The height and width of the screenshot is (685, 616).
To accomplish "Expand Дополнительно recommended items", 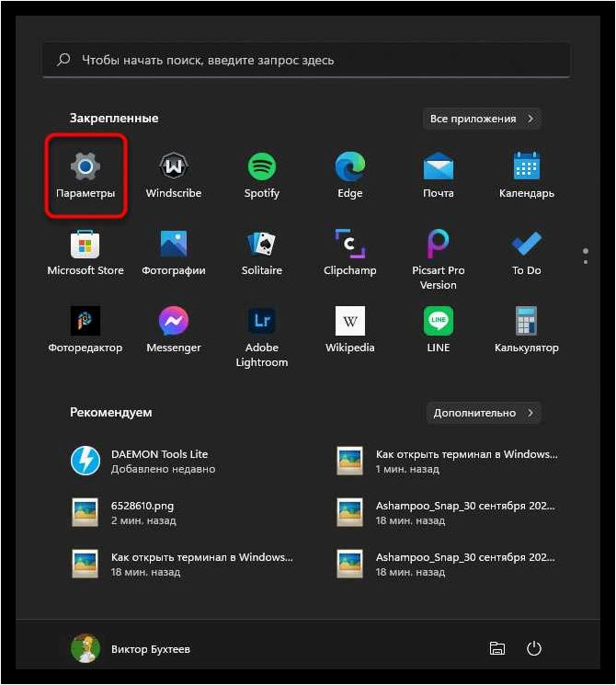I will tap(484, 413).
